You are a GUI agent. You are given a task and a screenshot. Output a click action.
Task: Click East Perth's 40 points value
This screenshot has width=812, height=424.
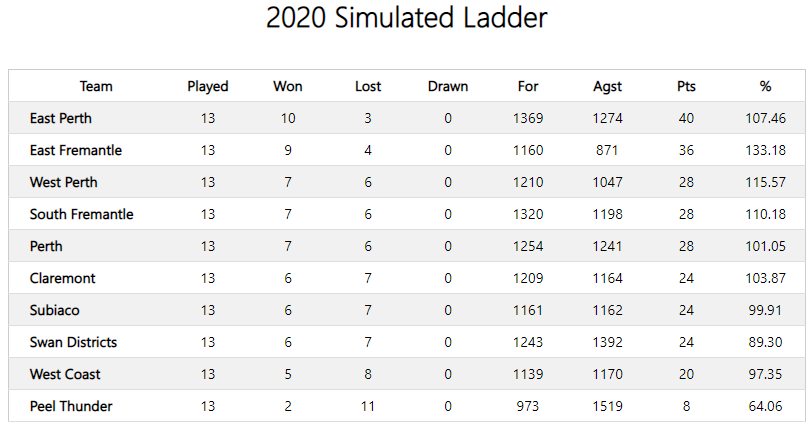tap(686, 118)
